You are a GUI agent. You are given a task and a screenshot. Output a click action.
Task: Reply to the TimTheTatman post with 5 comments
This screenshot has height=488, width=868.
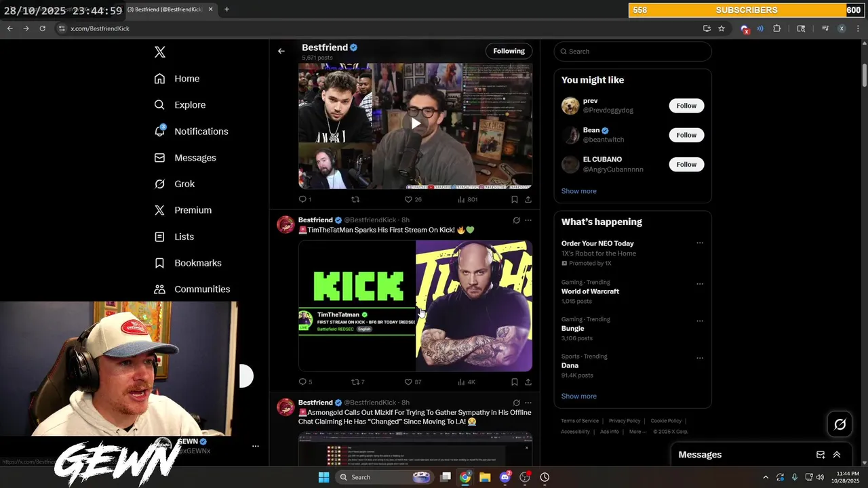[305, 382]
